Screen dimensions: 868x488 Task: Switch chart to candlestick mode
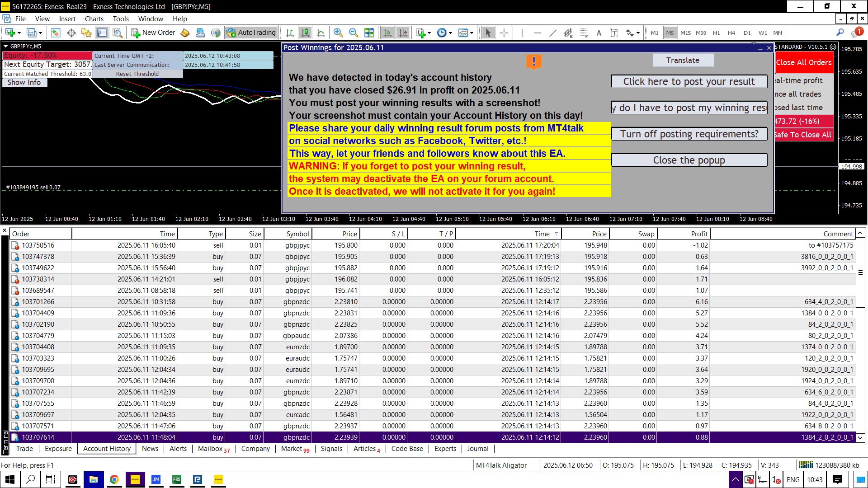point(306,33)
